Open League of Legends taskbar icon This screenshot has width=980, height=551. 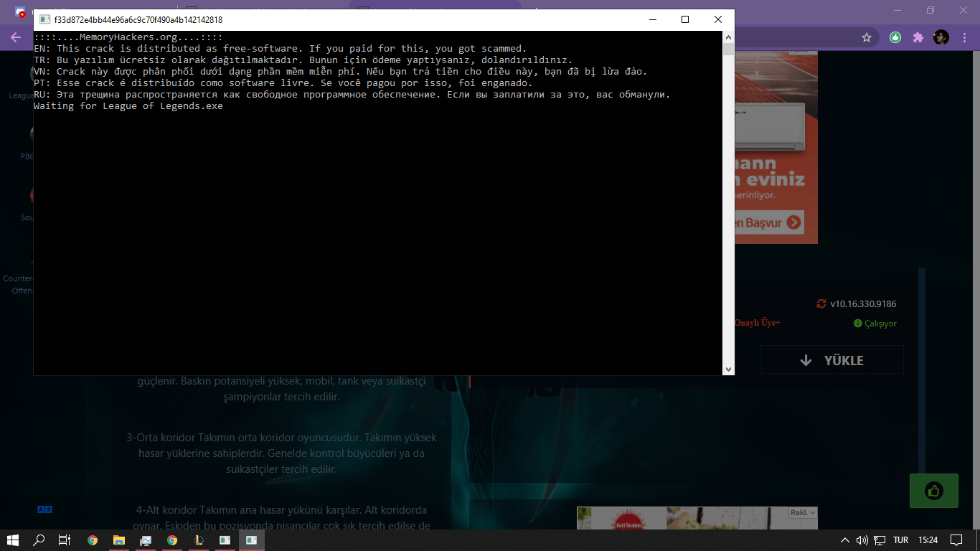pyautogui.click(x=199, y=540)
